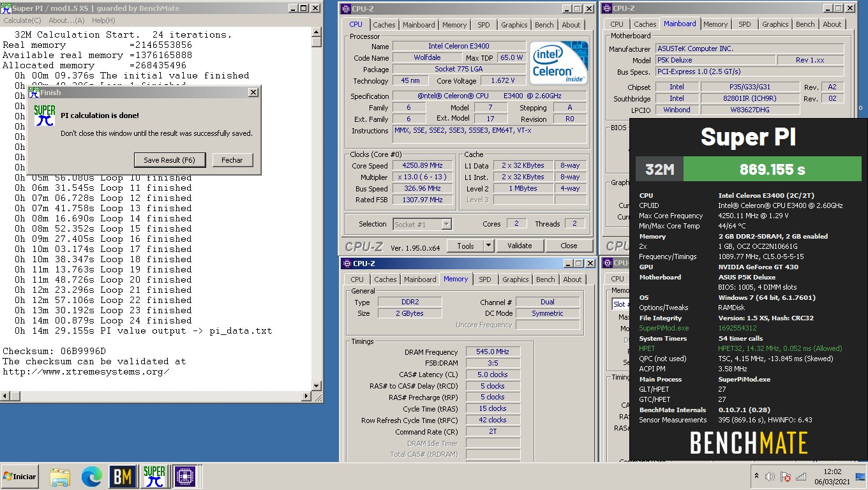Click Super PI vertical scrollbar down arrow
This screenshot has height=490, width=868.
coord(317,386)
